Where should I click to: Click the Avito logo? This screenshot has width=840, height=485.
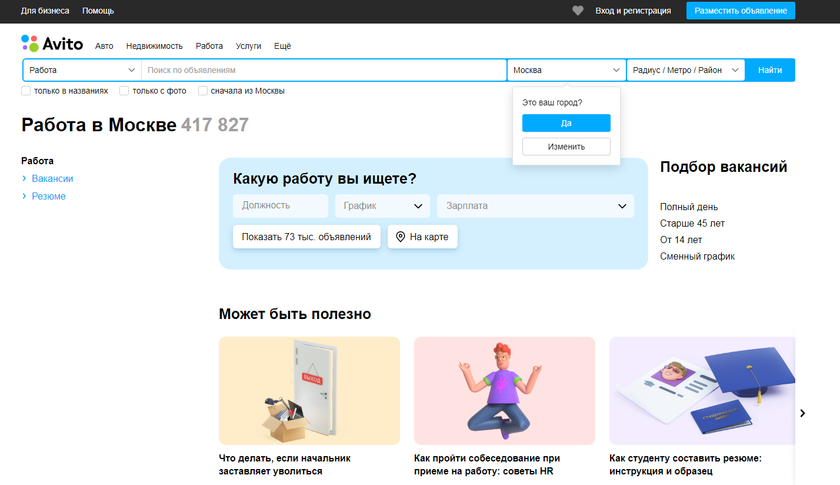click(52, 44)
